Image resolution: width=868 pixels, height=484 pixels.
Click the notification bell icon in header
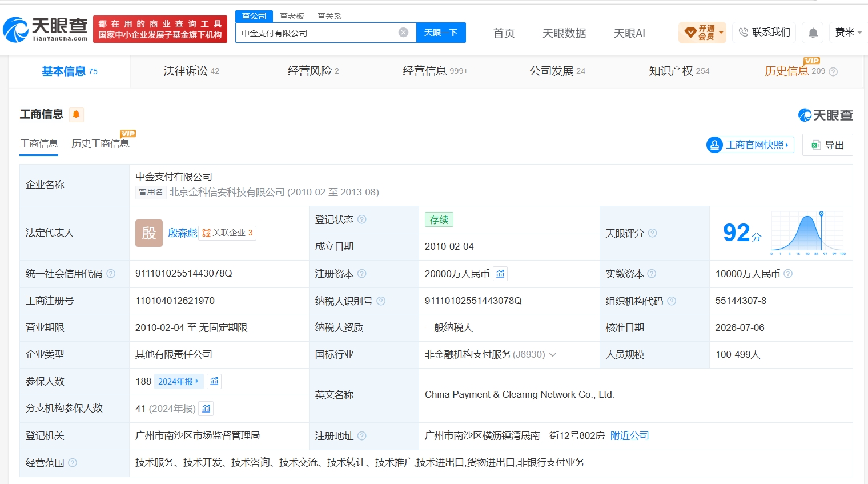[x=813, y=33]
